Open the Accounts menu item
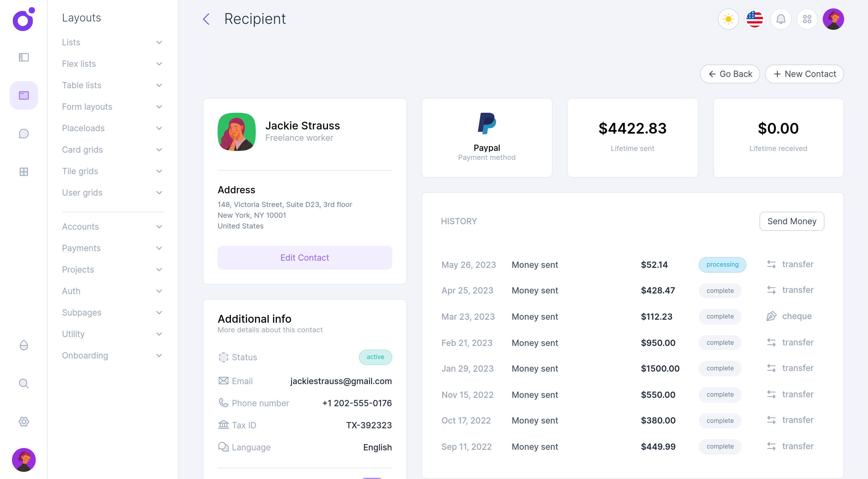 112,226
